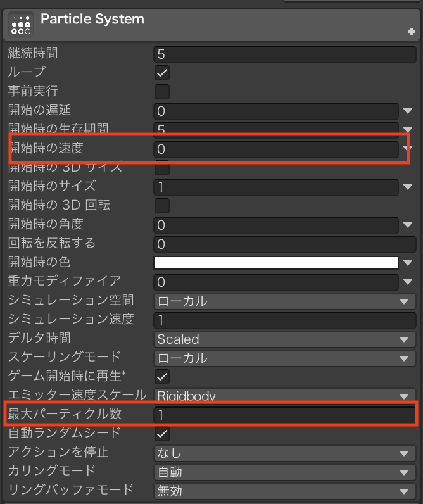Edit the 継続時間 value field
This screenshot has width=423, height=504.
[285, 54]
